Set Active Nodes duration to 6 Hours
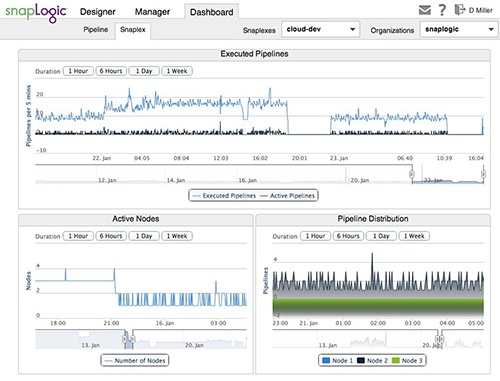This screenshot has height=381, width=500. click(x=111, y=236)
